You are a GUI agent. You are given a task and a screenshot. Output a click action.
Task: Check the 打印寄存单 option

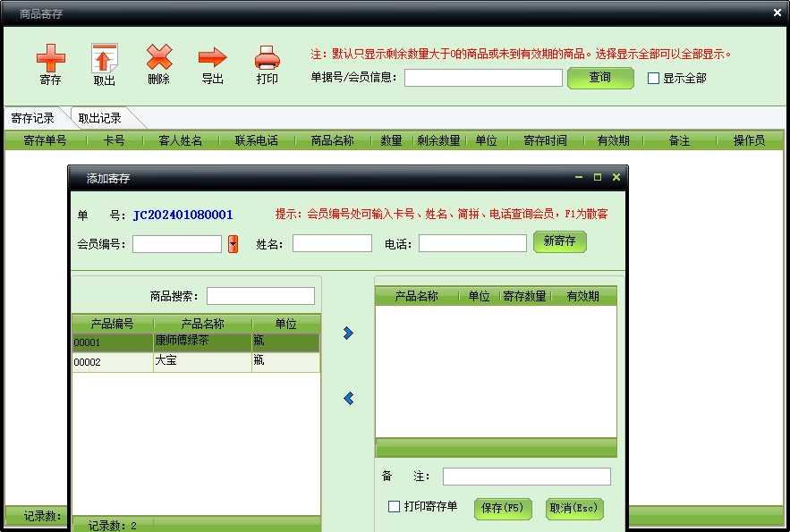coord(395,507)
